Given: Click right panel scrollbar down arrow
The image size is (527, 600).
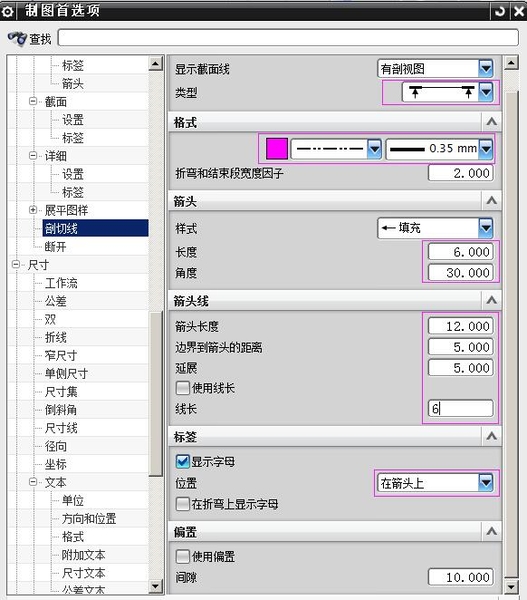Looking at the screenshot, I should pyautogui.click(x=511, y=586).
